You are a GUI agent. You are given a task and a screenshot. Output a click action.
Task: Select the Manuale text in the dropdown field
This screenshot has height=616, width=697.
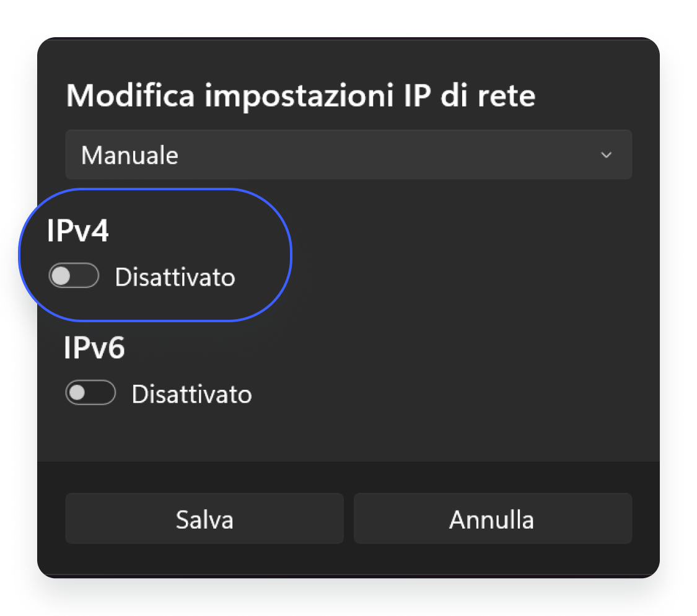(x=129, y=155)
